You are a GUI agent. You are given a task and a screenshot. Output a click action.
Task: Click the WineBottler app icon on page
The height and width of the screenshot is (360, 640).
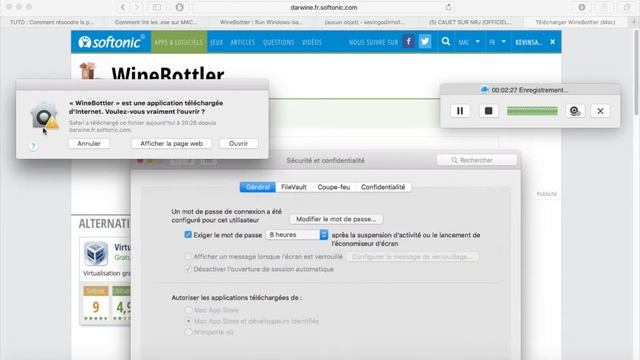[88, 70]
